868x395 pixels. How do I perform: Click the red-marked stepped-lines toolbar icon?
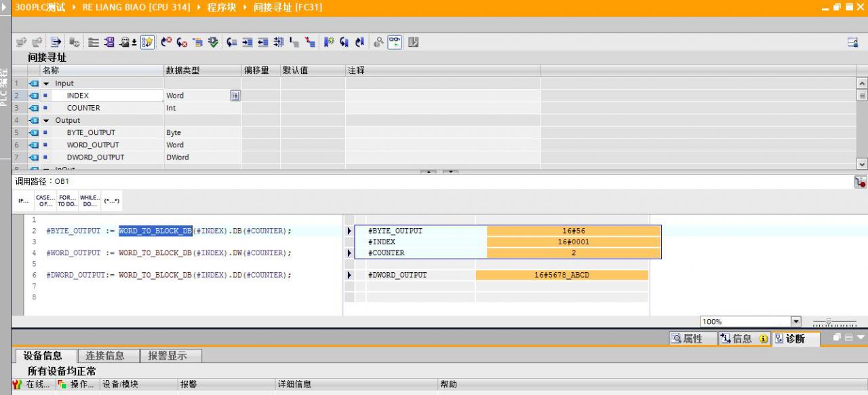pyautogui.click(x=310, y=42)
